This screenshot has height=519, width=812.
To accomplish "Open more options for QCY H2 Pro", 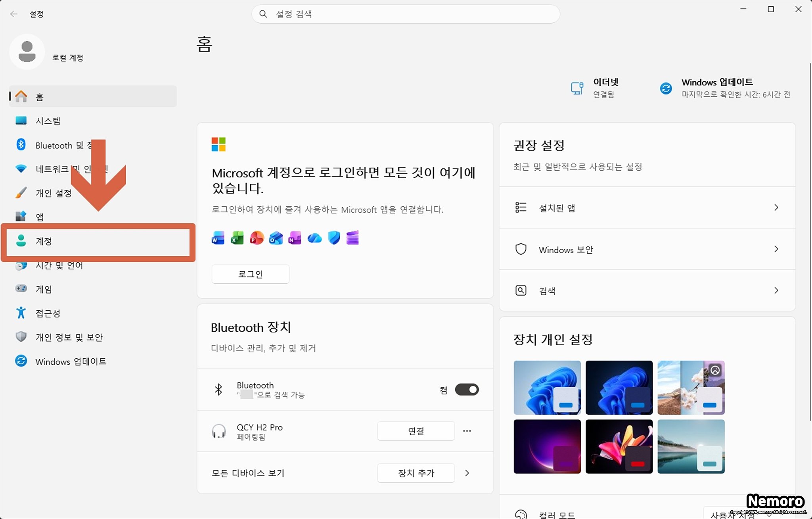I will (467, 431).
